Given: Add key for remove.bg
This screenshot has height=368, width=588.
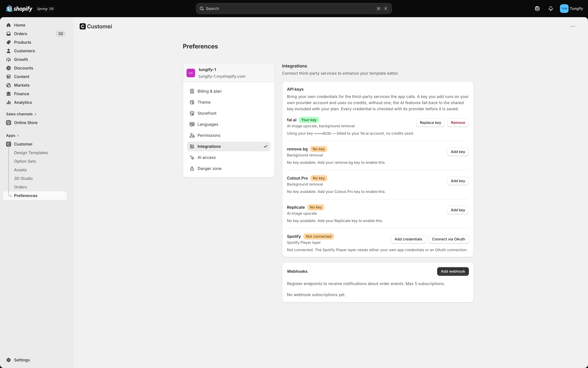Looking at the screenshot, I should point(458,152).
